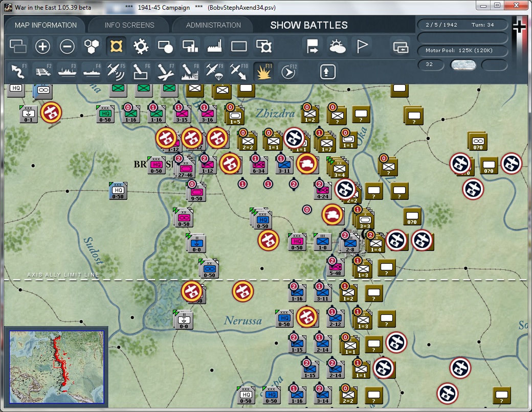Open the MAP INFORMATION tab
Screen dimensions: 532x412
click(46, 25)
